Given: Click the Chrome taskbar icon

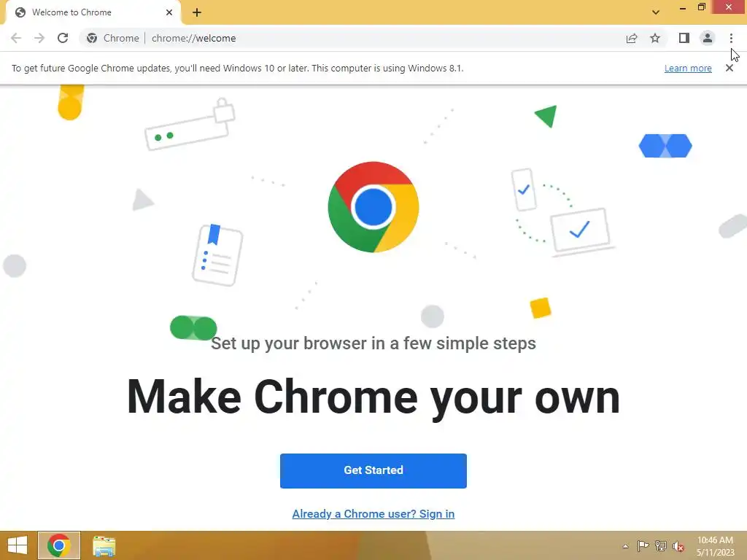Looking at the screenshot, I should [x=59, y=545].
